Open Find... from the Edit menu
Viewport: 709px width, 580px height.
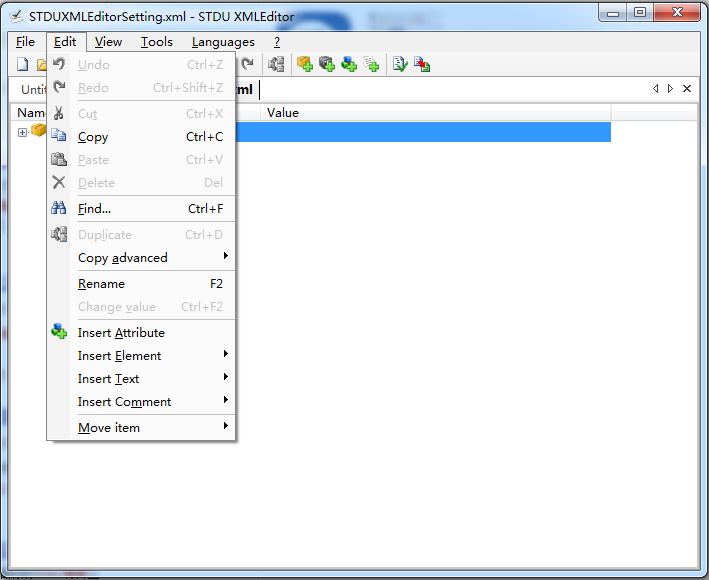141,208
